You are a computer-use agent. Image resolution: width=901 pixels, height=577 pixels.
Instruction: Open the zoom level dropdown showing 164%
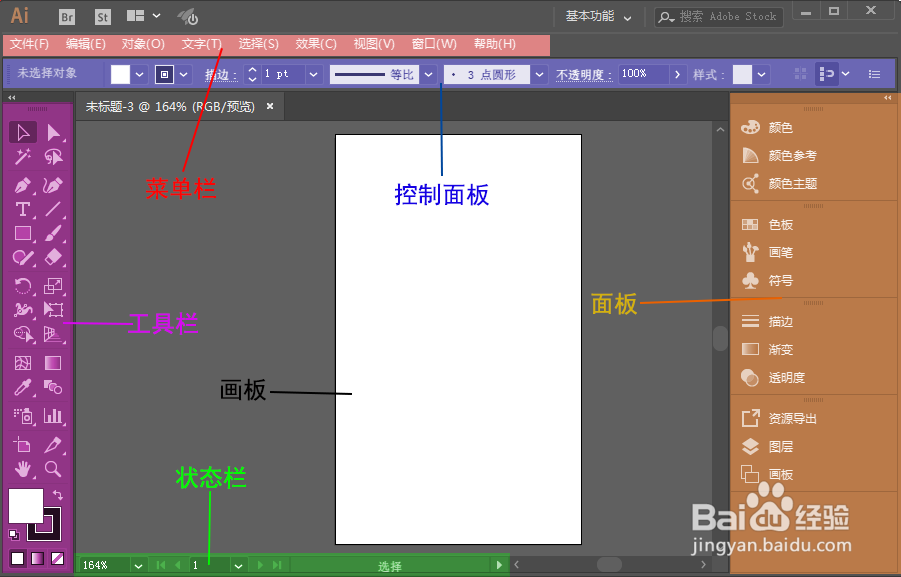(137, 564)
